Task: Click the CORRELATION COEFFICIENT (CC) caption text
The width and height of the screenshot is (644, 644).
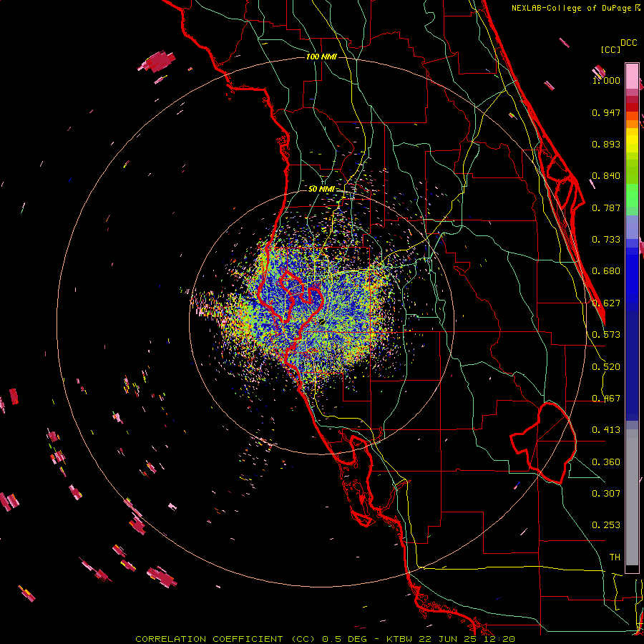Action: (225, 639)
